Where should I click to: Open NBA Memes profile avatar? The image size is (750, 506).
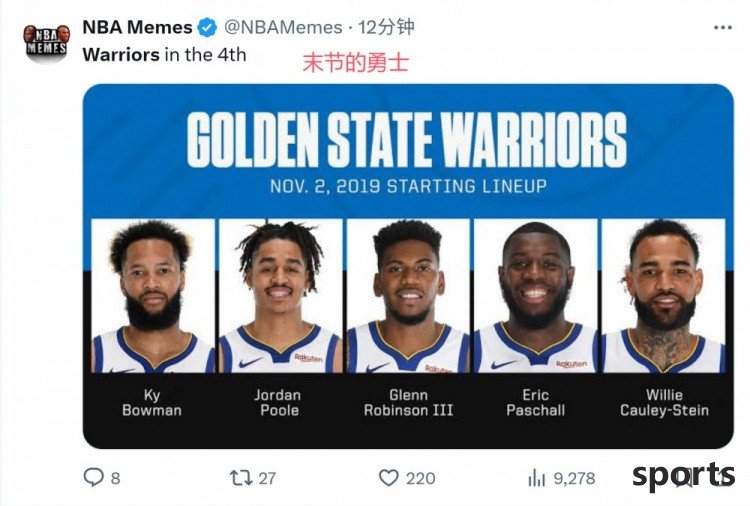point(46,42)
